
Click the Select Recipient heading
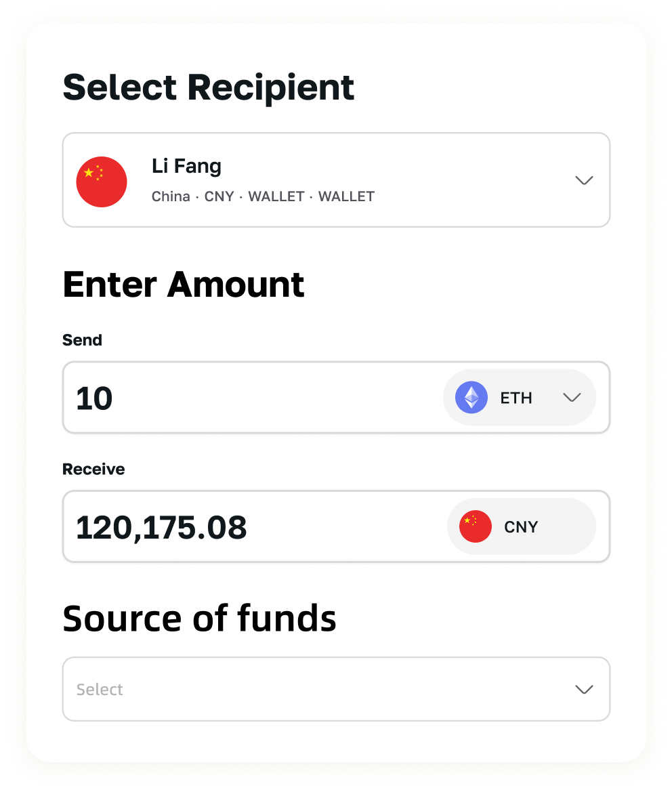(208, 87)
